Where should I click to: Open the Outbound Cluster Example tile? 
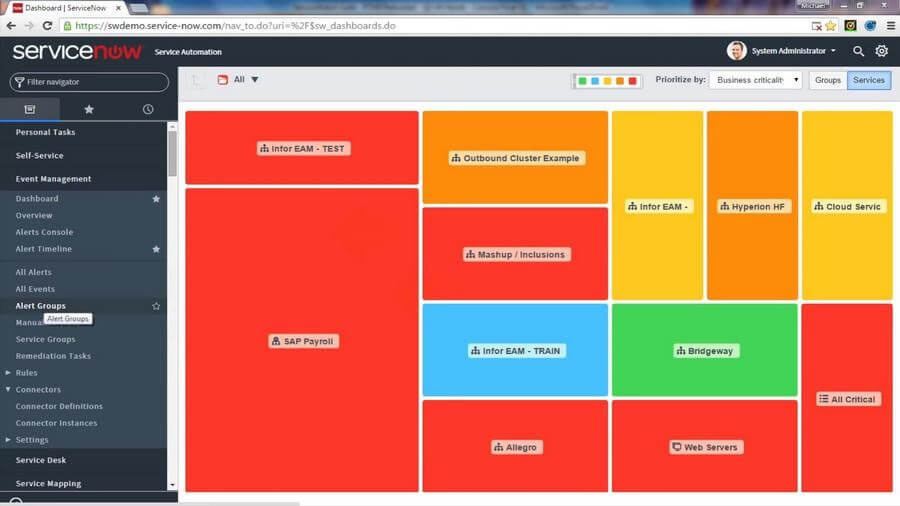point(515,158)
